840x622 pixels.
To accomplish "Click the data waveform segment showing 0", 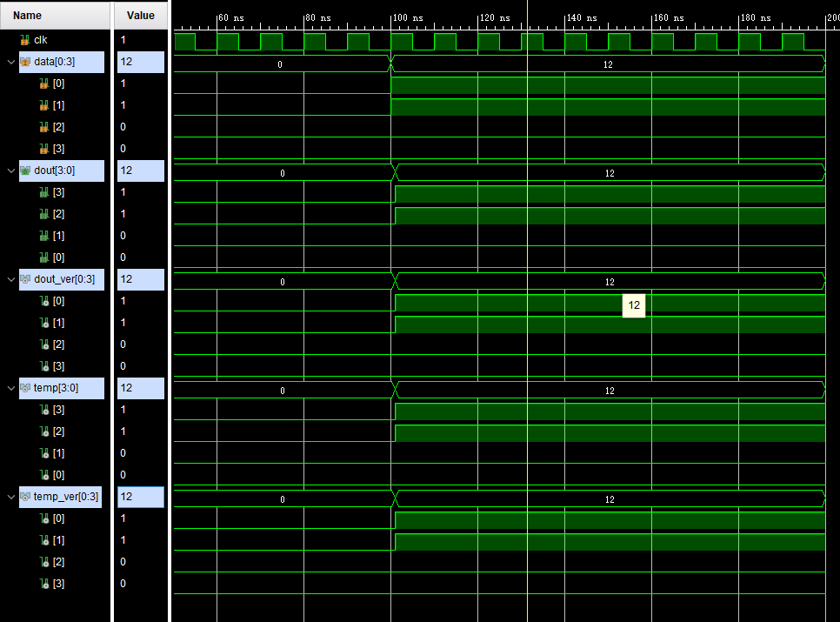I will coord(282,64).
